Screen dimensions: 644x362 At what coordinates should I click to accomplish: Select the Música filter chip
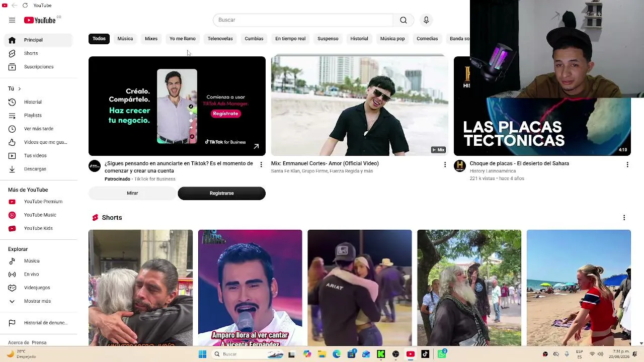pyautogui.click(x=125, y=39)
